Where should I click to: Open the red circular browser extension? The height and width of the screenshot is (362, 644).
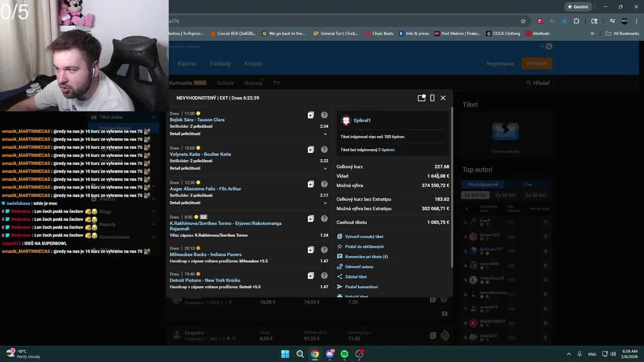[540, 21]
